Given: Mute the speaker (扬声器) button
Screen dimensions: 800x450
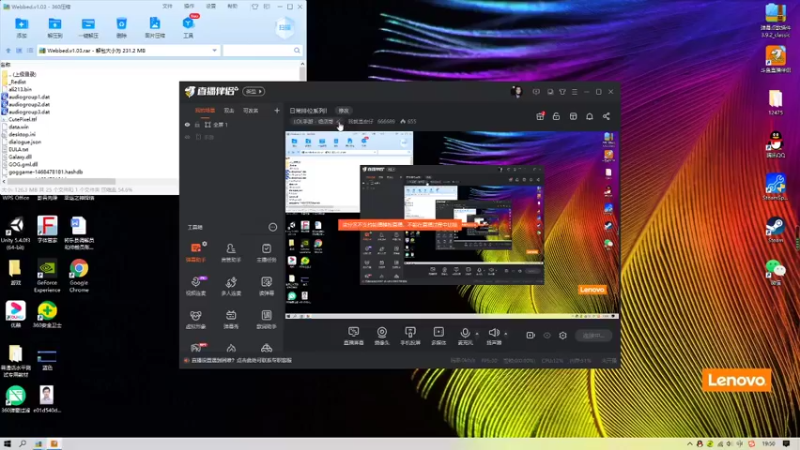Looking at the screenshot, I should pos(493,336).
